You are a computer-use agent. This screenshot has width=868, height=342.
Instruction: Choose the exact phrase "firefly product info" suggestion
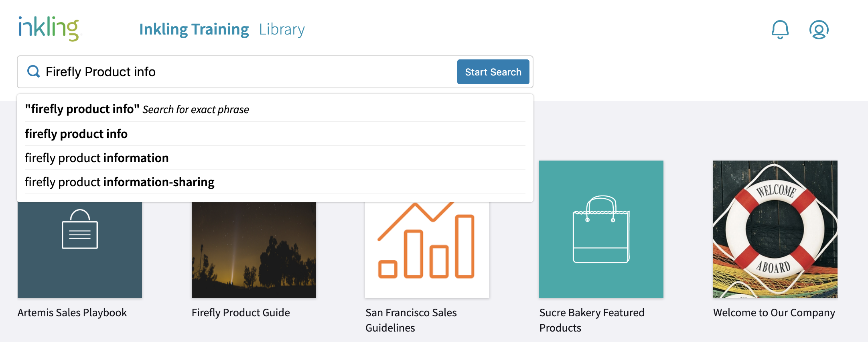[275, 109]
